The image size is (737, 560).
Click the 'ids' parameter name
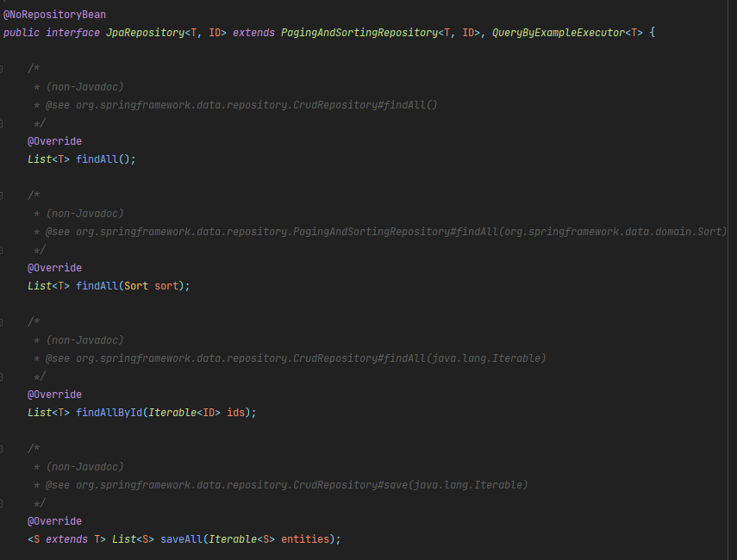point(235,413)
